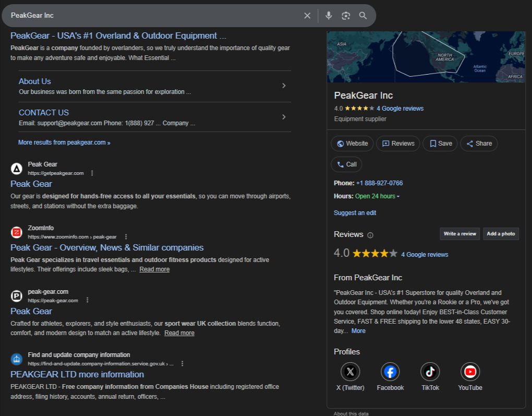Expand the About Us sitelink chevron
The width and height of the screenshot is (532, 416).
click(x=284, y=86)
